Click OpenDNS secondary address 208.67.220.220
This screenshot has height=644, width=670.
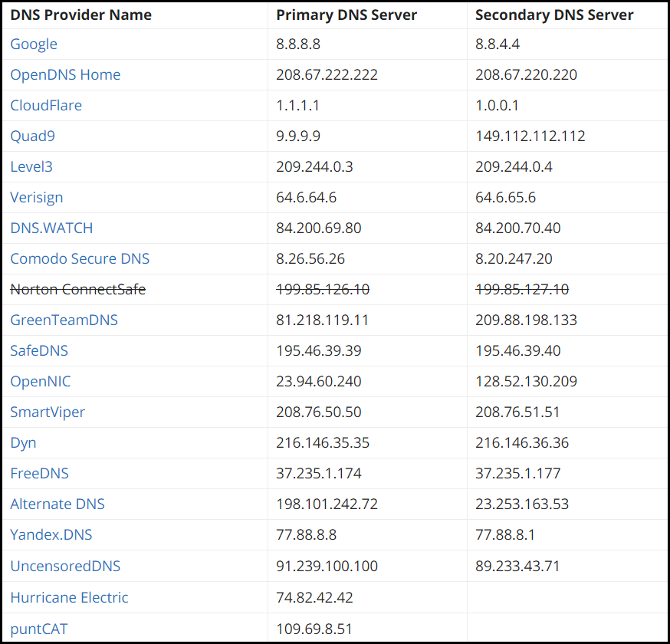point(526,75)
